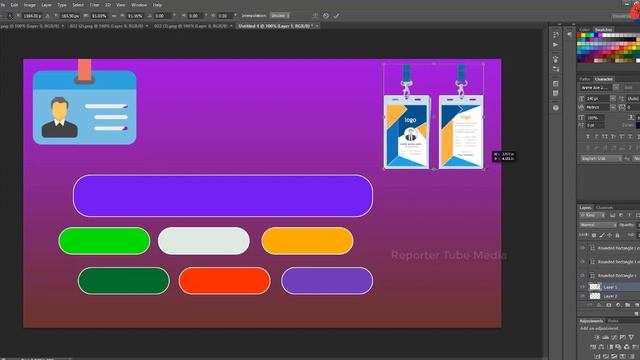Switch to the Channels tab
This screenshot has width=640, height=360.
(604, 208)
